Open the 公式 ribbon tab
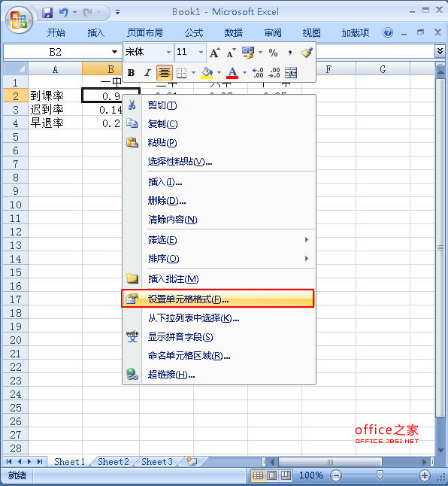Screen dimensions: 448x486 (x=194, y=32)
